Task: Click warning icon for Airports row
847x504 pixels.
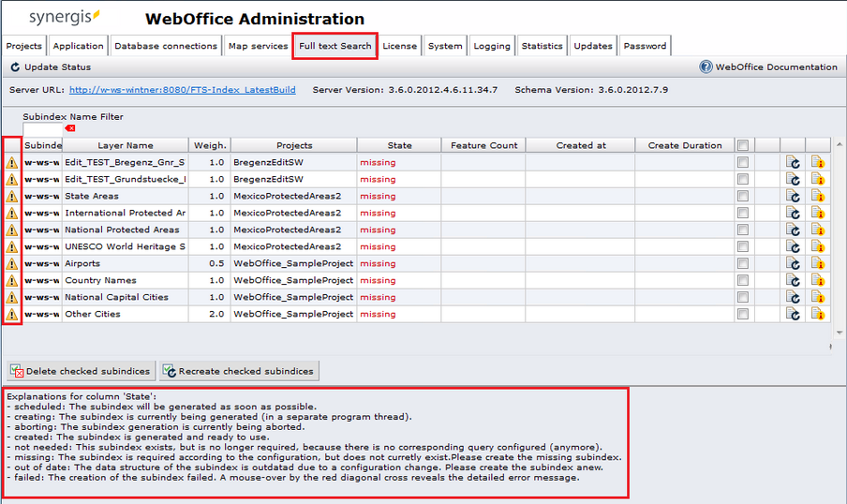Action: coord(12,263)
